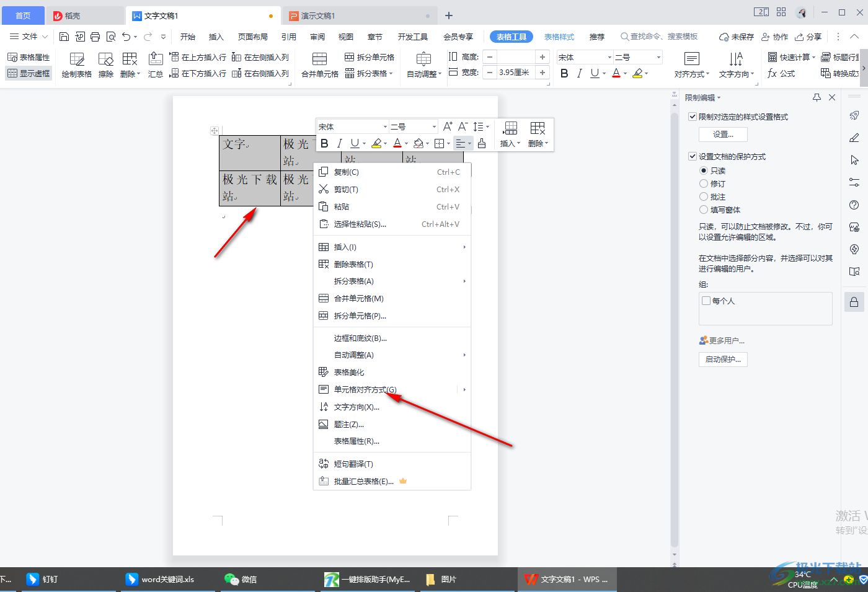Click ribbon highlight color swatch
868x592 pixels.
point(637,73)
